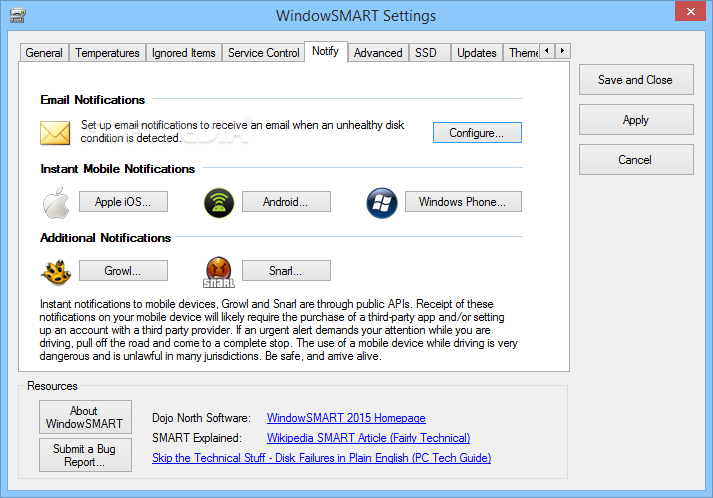This screenshot has height=498, width=713.
Task: Click the email setup description text
Action: tap(242, 131)
